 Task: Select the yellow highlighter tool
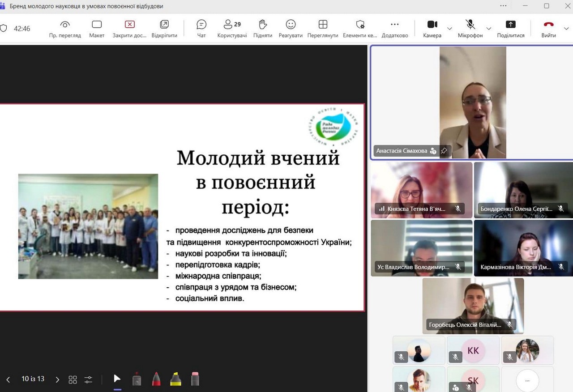pyautogui.click(x=175, y=379)
